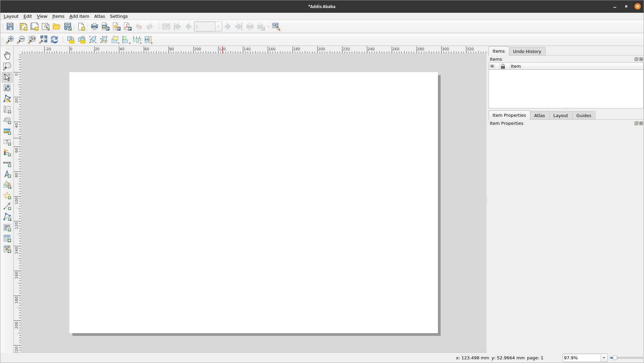Image resolution: width=644 pixels, height=363 pixels.
Task: Add items from template folder icon
Action: (x=57, y=27)
